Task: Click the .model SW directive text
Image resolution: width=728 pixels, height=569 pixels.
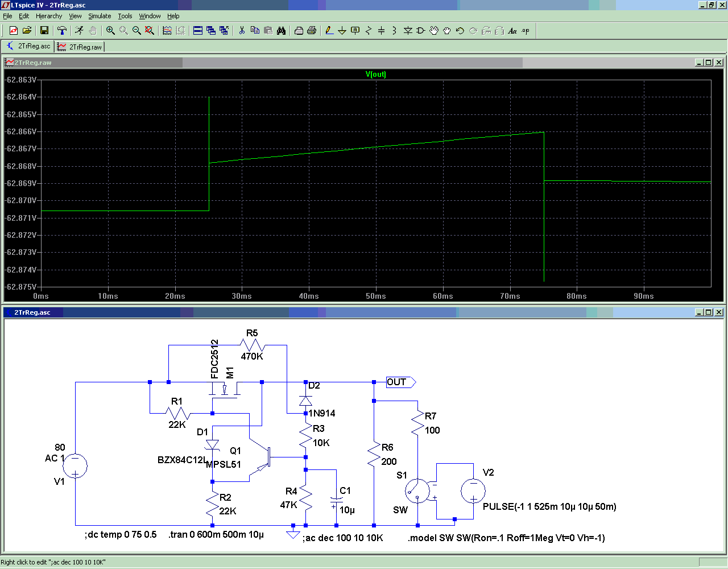Action: click(x=506, y=538)
